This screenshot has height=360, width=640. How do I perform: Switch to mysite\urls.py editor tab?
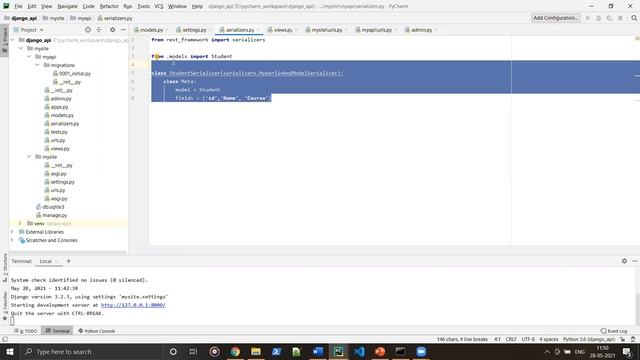pyautogui.click(x=327, y=30)
